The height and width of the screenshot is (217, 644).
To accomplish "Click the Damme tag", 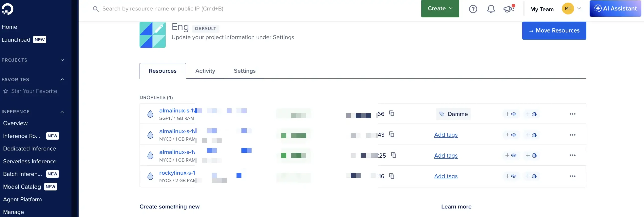I will click(453, 114).
